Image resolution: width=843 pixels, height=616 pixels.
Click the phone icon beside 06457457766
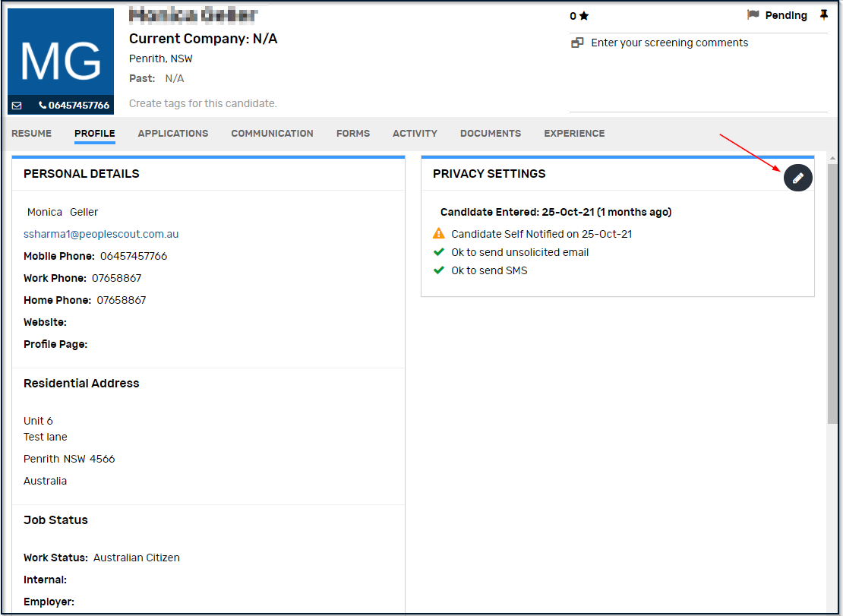(x=43, y=106)
